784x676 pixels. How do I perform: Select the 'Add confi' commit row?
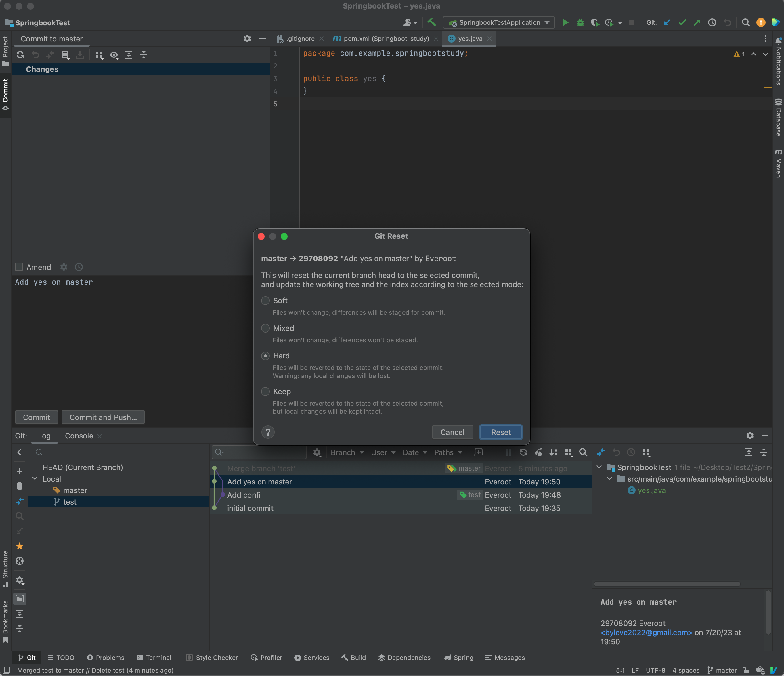click(x=401, y=495)
